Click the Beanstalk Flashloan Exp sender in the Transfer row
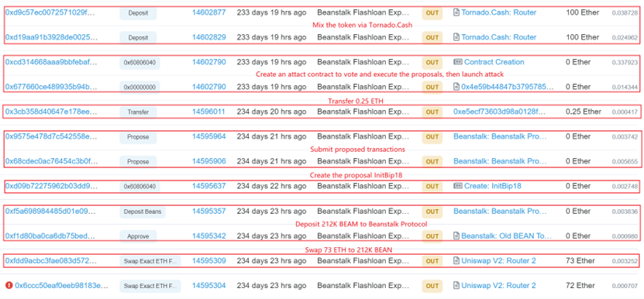644x299 pixels. [x=363, y=112]
